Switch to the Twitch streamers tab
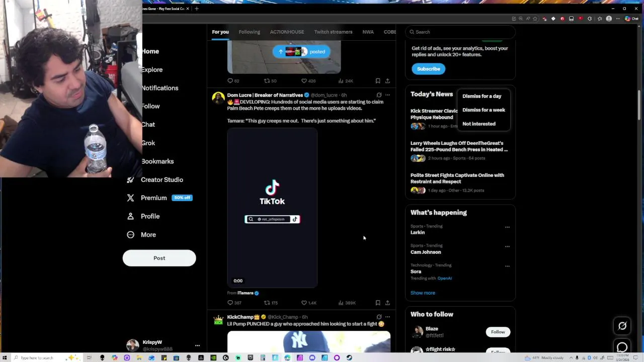The height and width of the screenshot is (362, 644). coord(333,32)
